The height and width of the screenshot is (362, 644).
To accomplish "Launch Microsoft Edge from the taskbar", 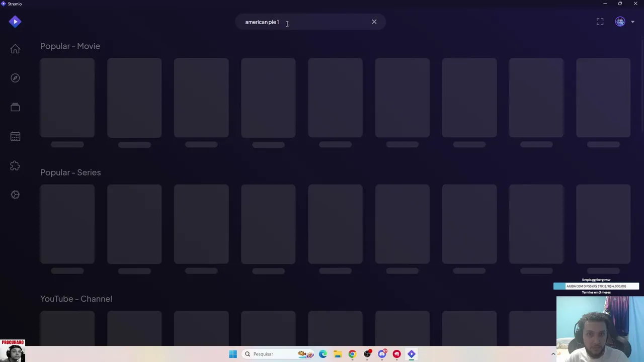I will point(323,354).
